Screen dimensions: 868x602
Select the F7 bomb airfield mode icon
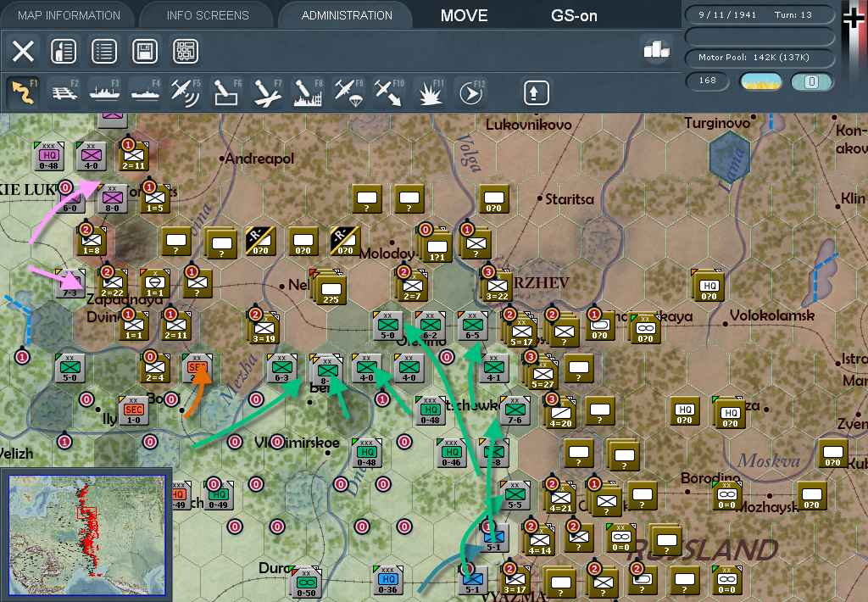click(x=267, y=92)
